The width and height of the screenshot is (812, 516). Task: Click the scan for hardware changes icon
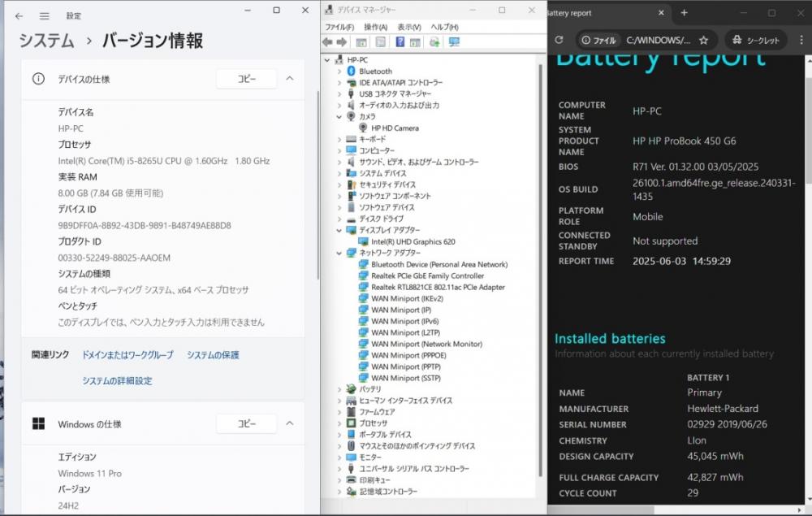434,42
